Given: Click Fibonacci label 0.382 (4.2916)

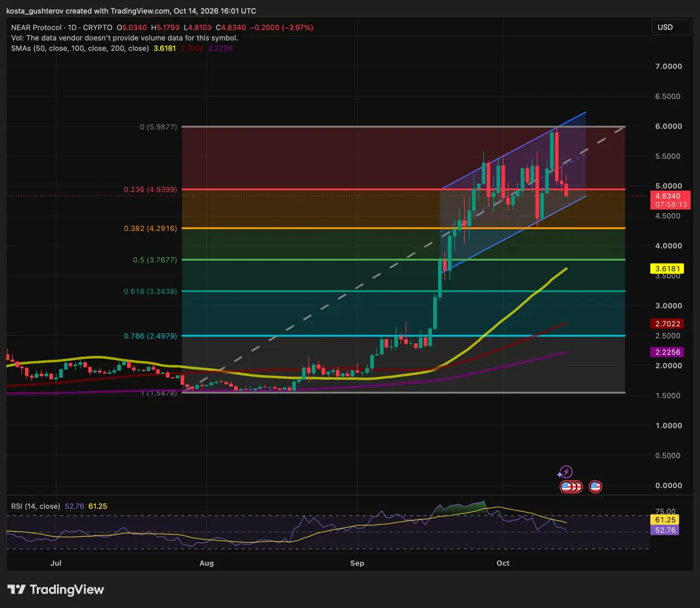Looking at the screenshot, I should click(x=150, y=229).
